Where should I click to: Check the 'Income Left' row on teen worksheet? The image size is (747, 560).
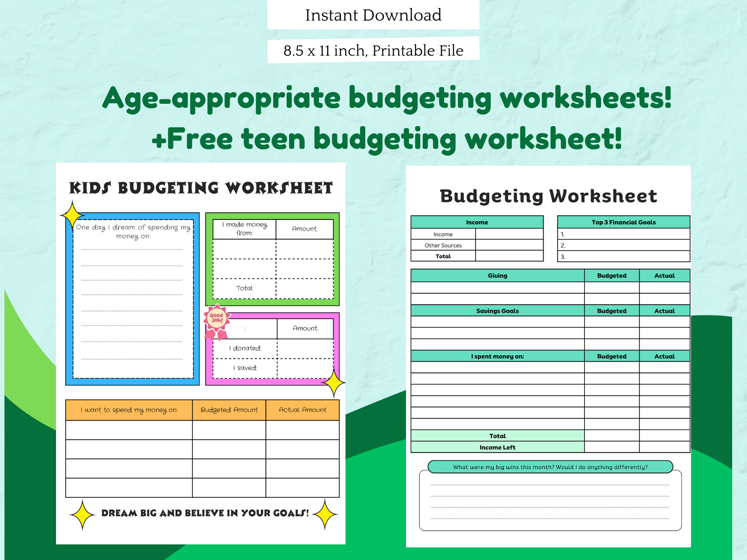tap(497, 447)
